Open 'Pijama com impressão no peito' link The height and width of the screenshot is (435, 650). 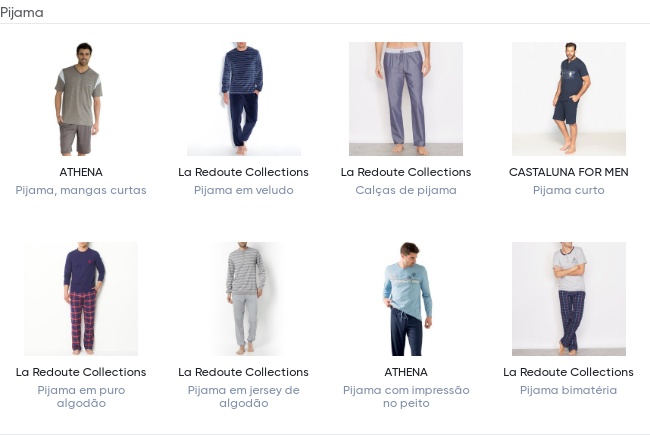[x=405, y=397]
